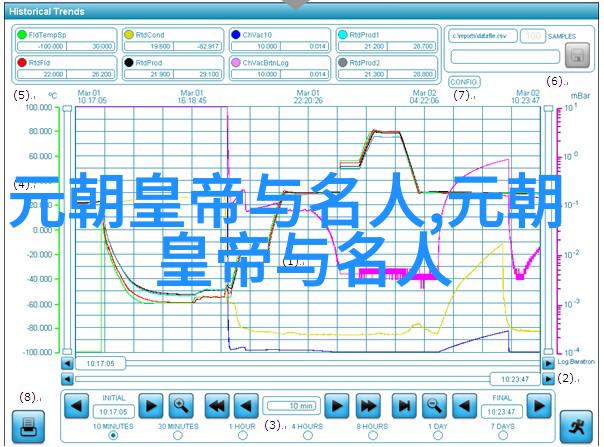Click RtdProd2 value 28.800
Viewport: 604px width, 447px height.
tap(412, 74)
